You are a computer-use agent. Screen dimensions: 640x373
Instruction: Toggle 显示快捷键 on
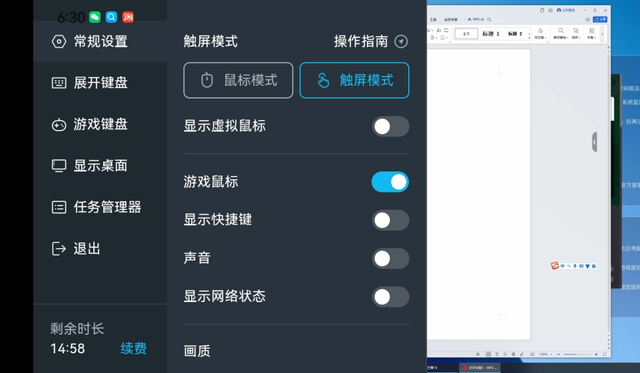(390, 220)
